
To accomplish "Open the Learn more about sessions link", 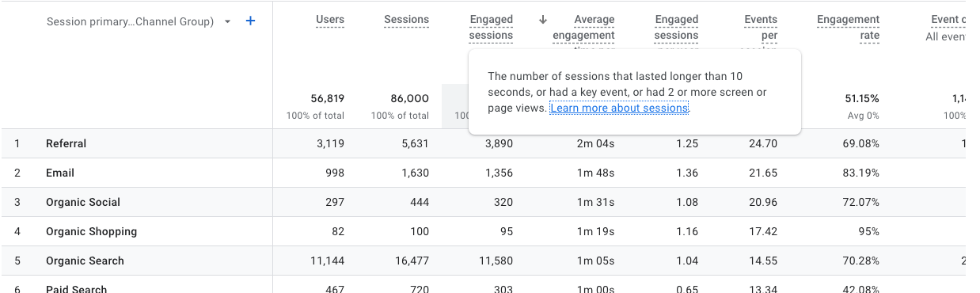I will click(619, 108).
